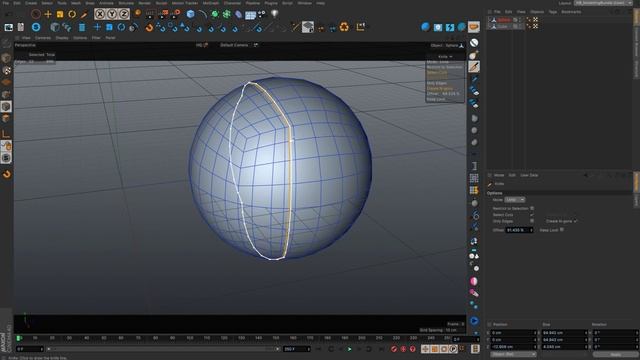Click the orange-blue grid icon in right column

pos(474,190)
